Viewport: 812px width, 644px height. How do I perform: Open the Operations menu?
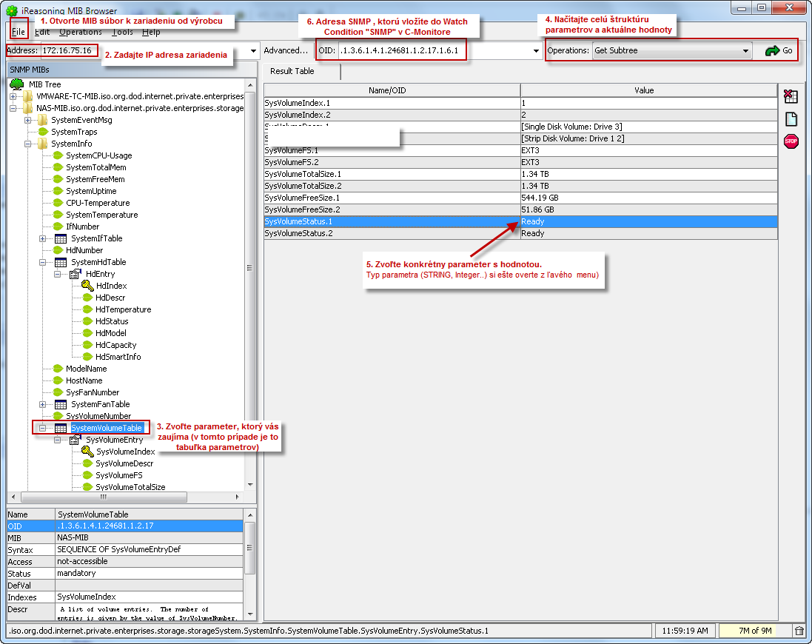[80, 32]
